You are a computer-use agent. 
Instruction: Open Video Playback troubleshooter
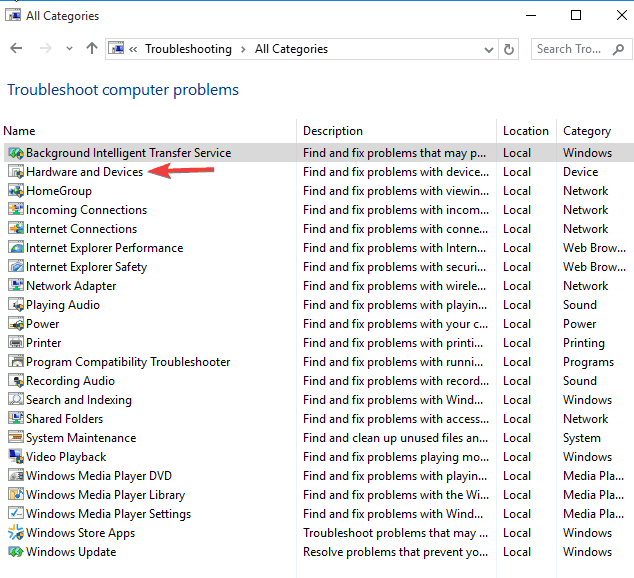point(66,457)
